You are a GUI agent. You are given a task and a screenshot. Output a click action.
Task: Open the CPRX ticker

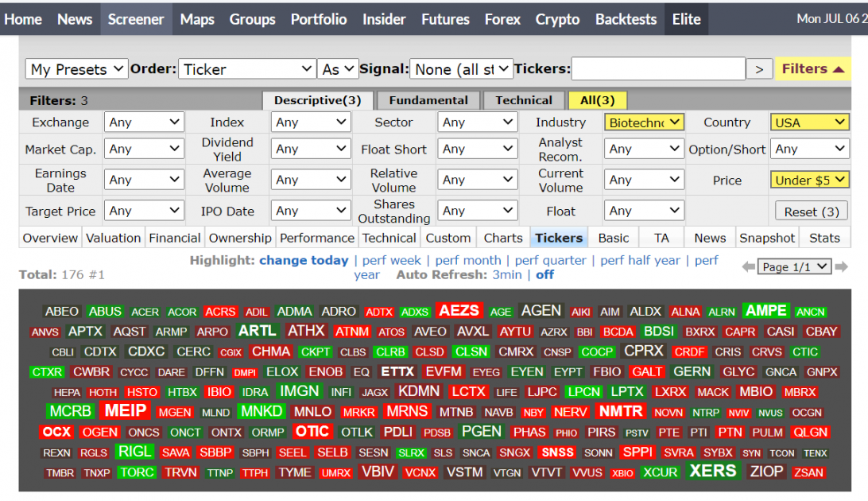click(x=643, y=351)
